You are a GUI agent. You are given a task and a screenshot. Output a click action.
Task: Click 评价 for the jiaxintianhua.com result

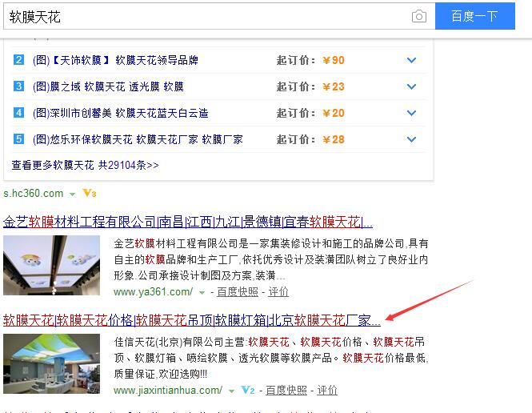coord(327,391)
